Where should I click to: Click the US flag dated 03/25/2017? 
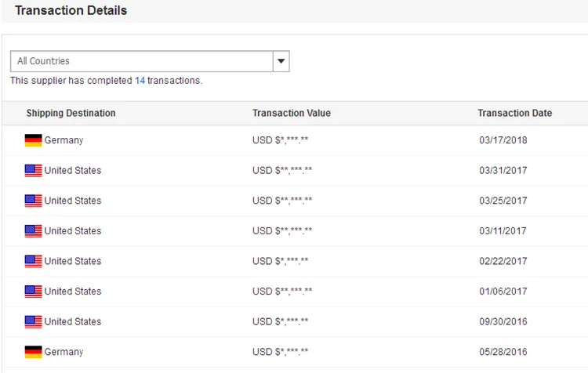[x=33, y=201]
